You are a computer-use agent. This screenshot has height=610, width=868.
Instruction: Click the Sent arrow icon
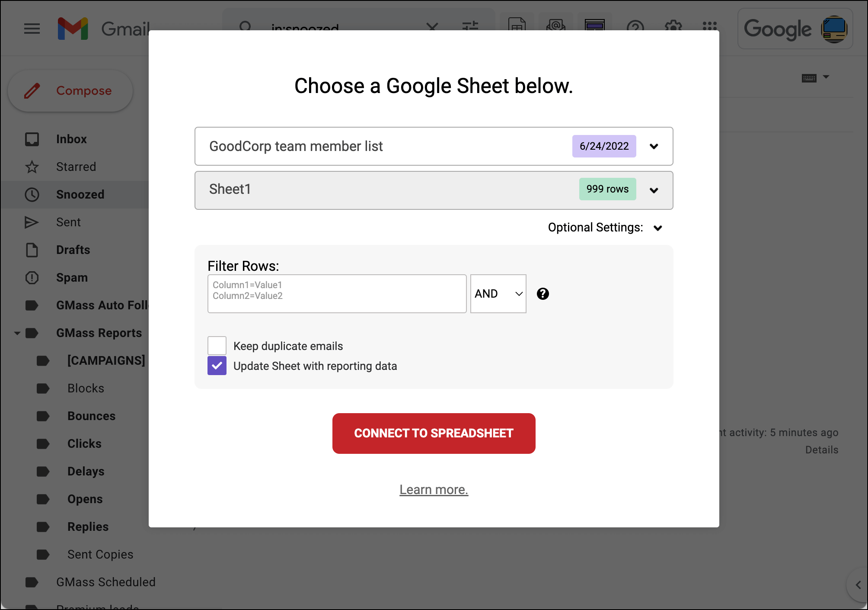click(x=32, y=222)
